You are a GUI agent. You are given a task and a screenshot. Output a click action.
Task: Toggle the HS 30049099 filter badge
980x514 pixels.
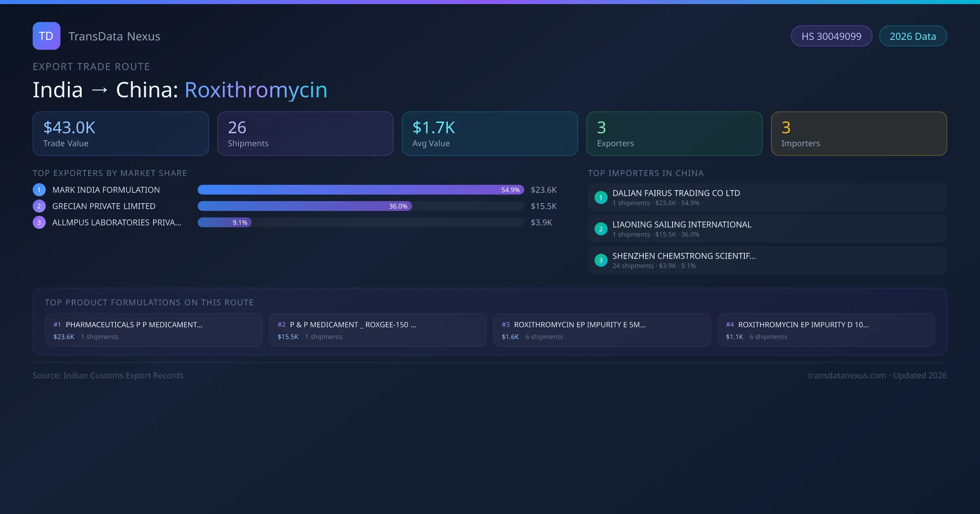pos(831,36)
